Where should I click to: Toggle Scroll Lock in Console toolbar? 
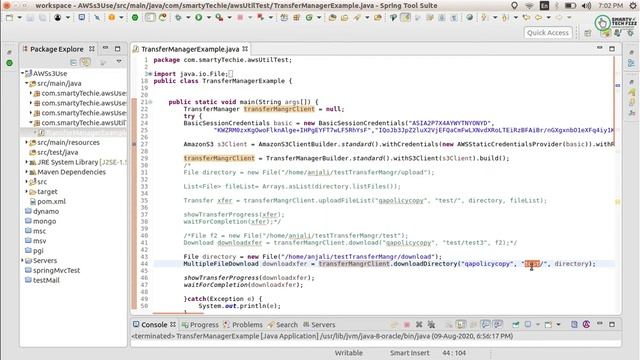(x=461, y=324)
